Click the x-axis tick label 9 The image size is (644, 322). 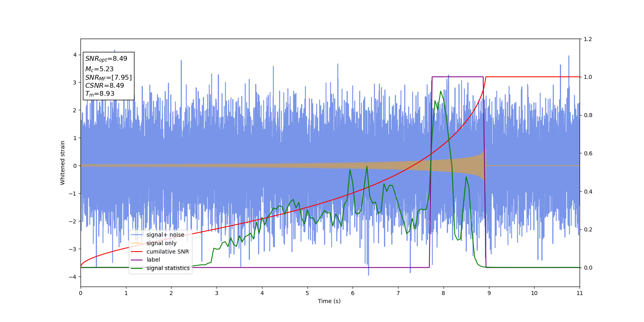489,293
